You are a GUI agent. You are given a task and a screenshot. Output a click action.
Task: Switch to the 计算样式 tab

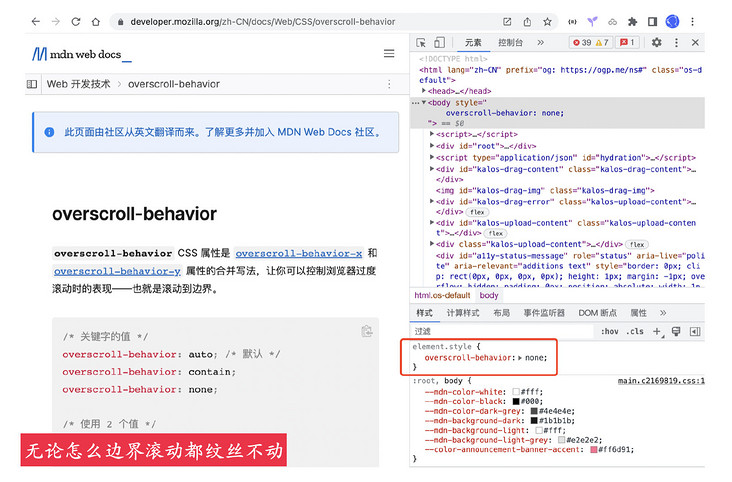pos(463,313)
